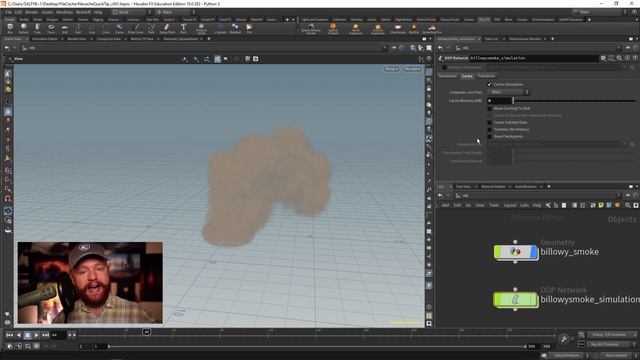The height and width of the screenshot is (360, 640).
Task: Switch to the Geometry Spreadsheet tab
Action: [x=180, y=39]
